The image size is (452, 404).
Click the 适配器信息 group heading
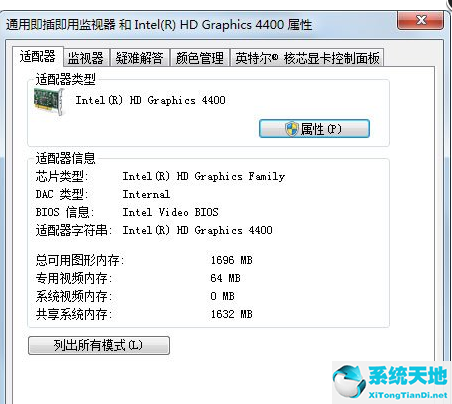pyautogui.click(x=65, y=158)
